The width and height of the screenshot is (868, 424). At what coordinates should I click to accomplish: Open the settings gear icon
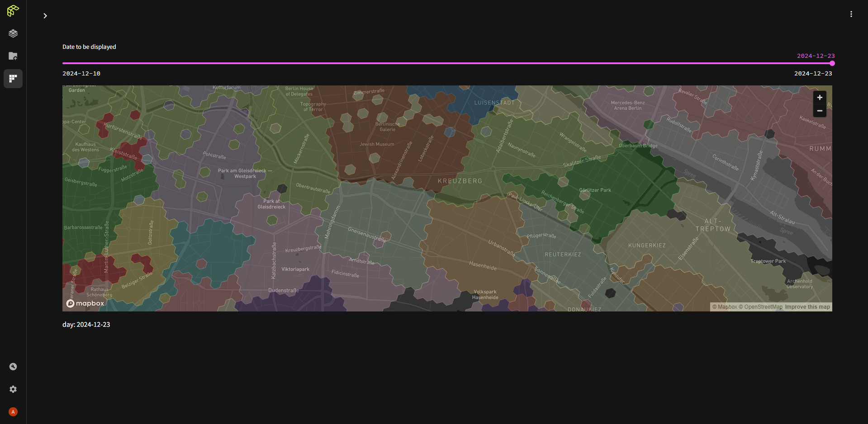pyautogui.click(x=13, y=389)
